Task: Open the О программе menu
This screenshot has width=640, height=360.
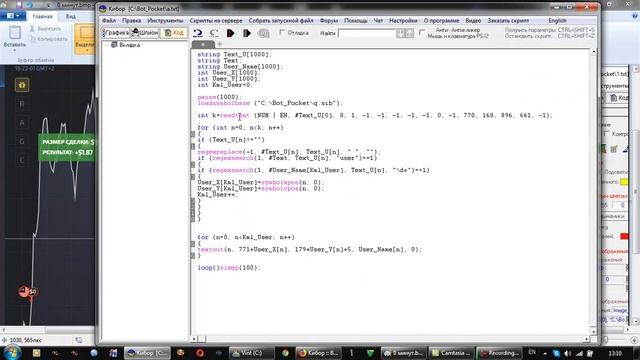Action: pyautogui.click(x=441, y=20)
